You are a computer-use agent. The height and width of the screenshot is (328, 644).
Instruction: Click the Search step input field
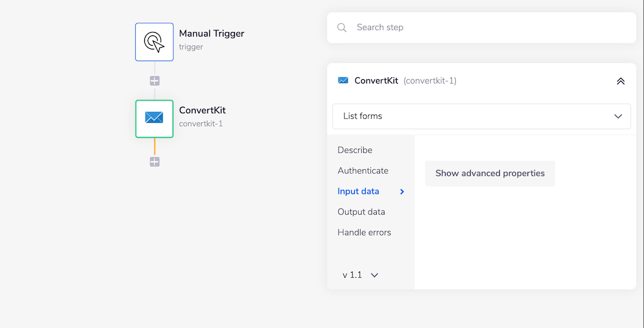point(489,28)
